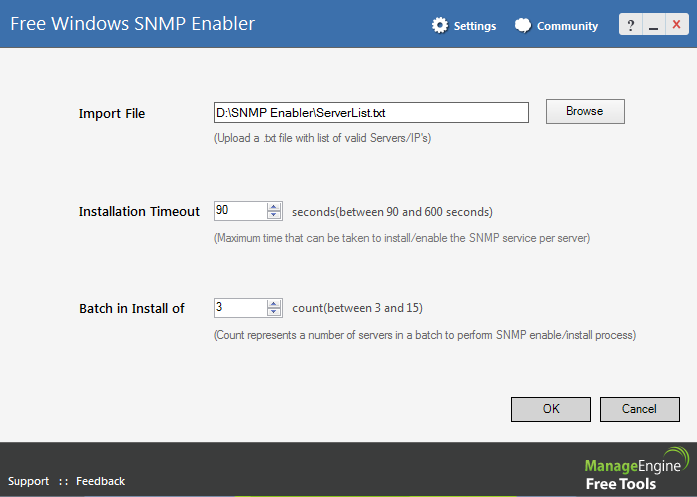Click the 'Maximum time that can be taken' note
697x497 pixels.
[402, 238]
